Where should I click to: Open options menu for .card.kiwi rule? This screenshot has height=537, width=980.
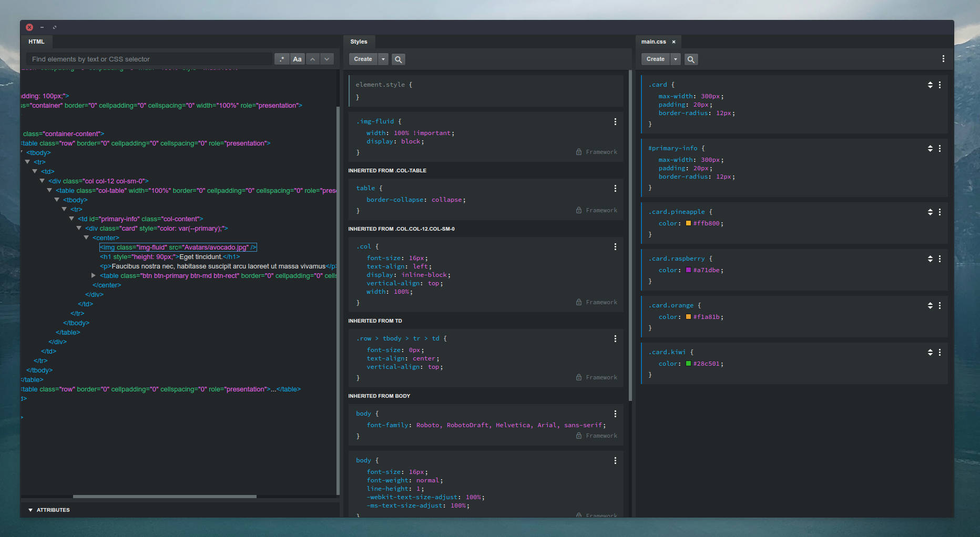[x=940, y=353]
